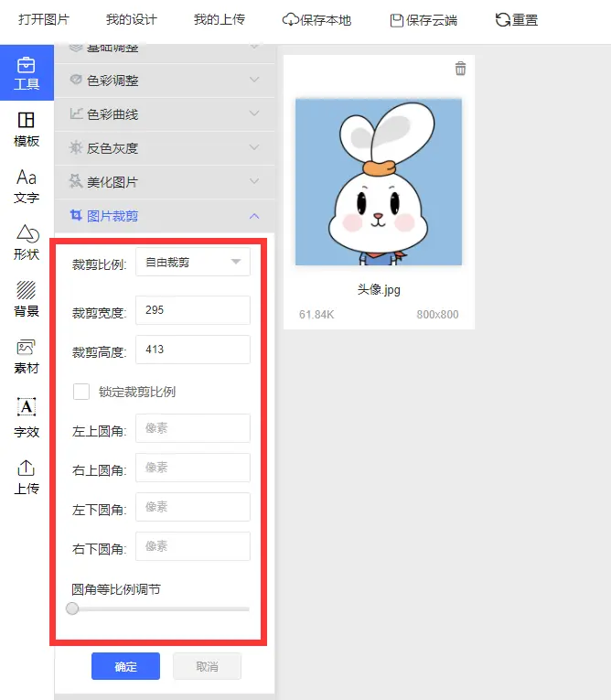The height and width of the screenshot is (700, 611).
Task: Click the 色彩曲线 chart icon
Action: coord(76,113)
